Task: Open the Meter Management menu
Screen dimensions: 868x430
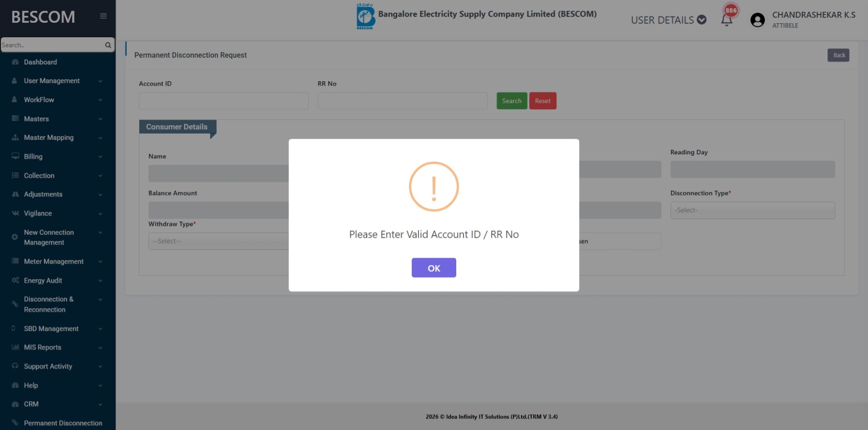Action: (x=58, y=261)
